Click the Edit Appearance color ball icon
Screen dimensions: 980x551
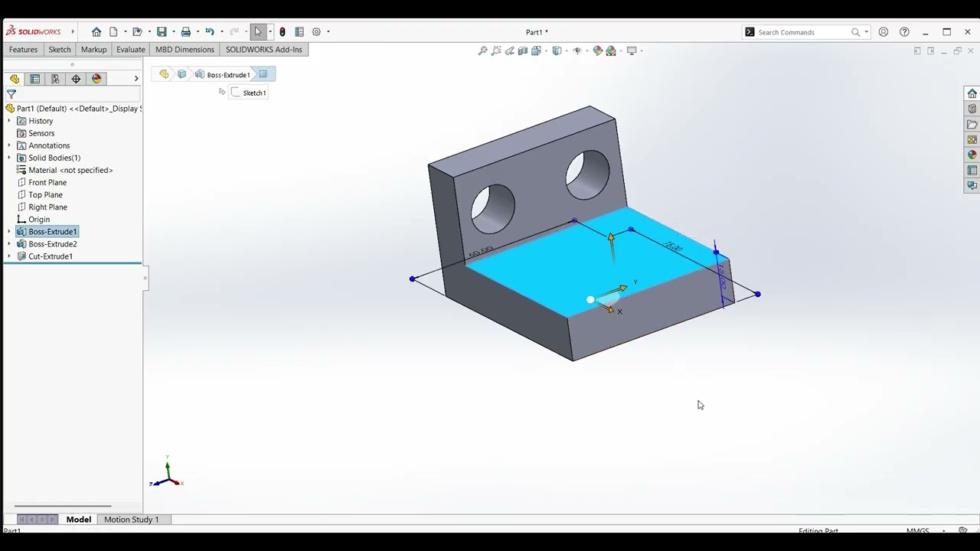(x=598, y=51)
